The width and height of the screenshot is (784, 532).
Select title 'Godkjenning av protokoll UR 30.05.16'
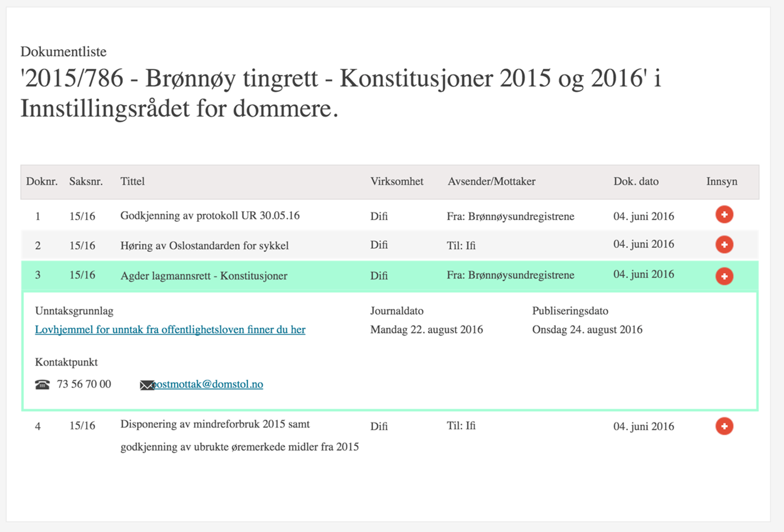coord(210,215)
